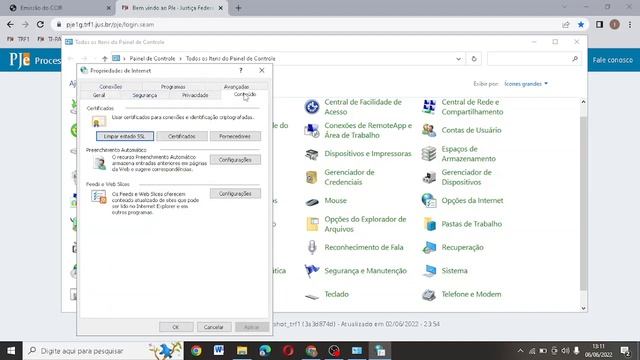640x360 pixels.
Task: Switch to the Conexões tab
Action: pos(111,87)
